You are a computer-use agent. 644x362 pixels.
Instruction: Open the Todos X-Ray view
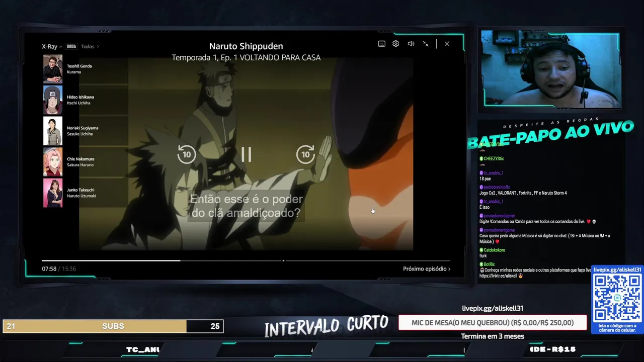(x=90, y=46)
